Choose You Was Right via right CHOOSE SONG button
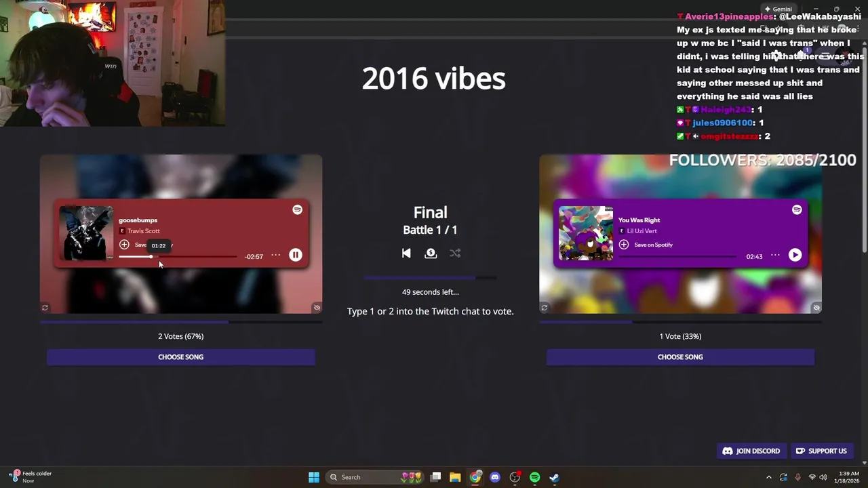 (680, 357)
